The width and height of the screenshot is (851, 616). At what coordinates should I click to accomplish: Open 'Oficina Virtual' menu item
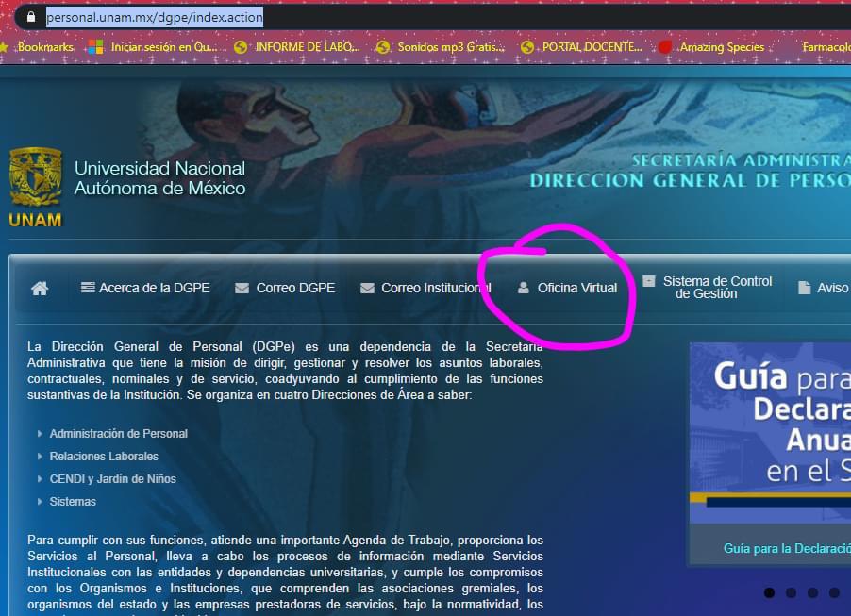coord(568,288)
